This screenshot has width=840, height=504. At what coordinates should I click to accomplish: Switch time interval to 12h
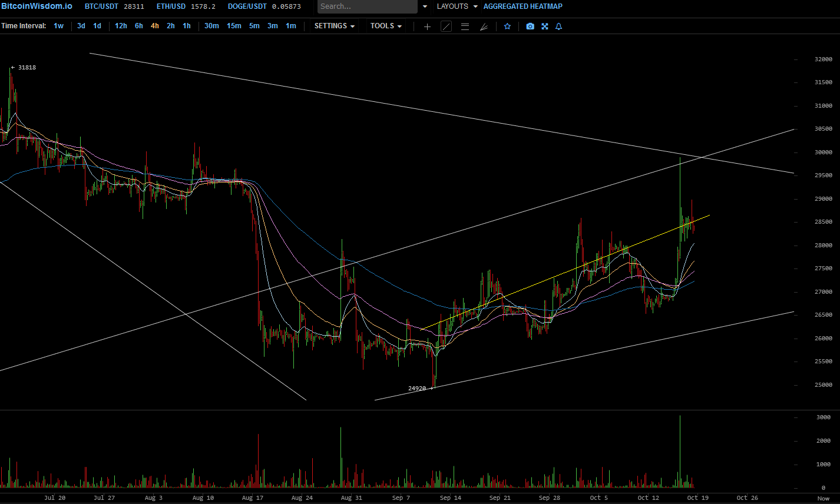(x=121, y=26)
